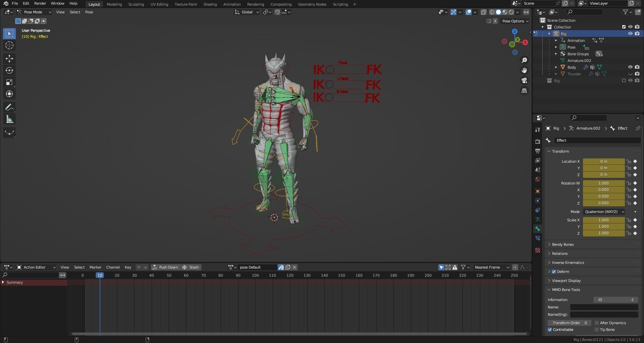The width and height of the screenshot is (644, 343).
Task: Expand Animation item in outliner
Action: point(556,40)
